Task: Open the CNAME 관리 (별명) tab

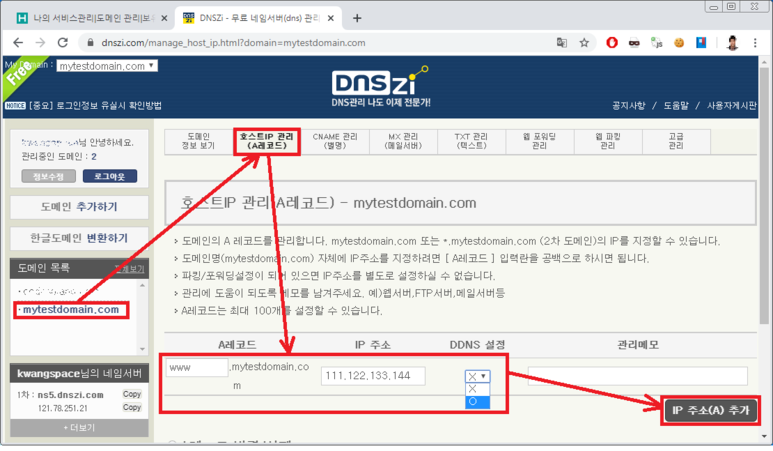Action: click(x=335, y=141)
